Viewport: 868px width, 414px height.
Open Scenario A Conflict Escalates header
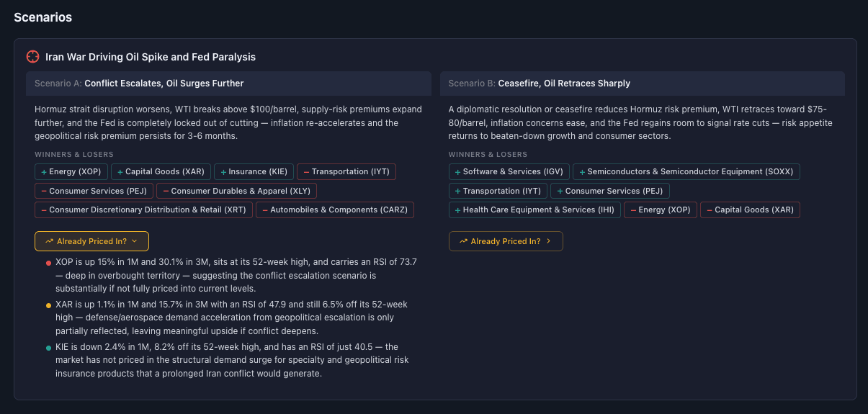(228, 84)
